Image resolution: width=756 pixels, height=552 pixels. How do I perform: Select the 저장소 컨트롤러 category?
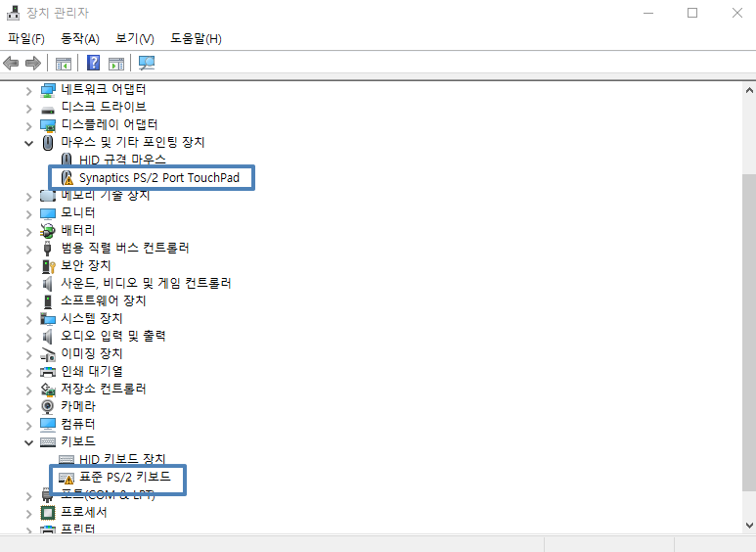click(104, 389)
